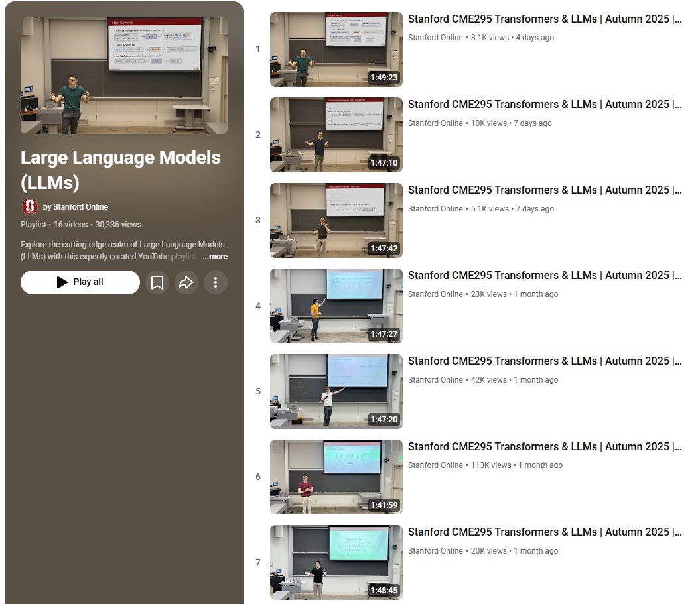
Task: Click Stanford Online under the 10K views video
Action: (435, 123)
